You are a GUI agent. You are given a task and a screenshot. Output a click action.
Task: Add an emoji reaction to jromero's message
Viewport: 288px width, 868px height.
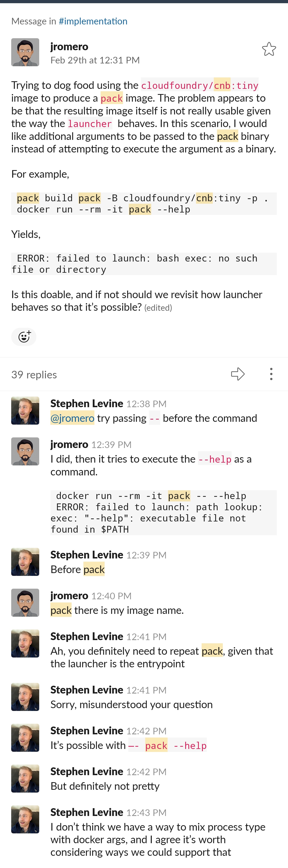24,337
